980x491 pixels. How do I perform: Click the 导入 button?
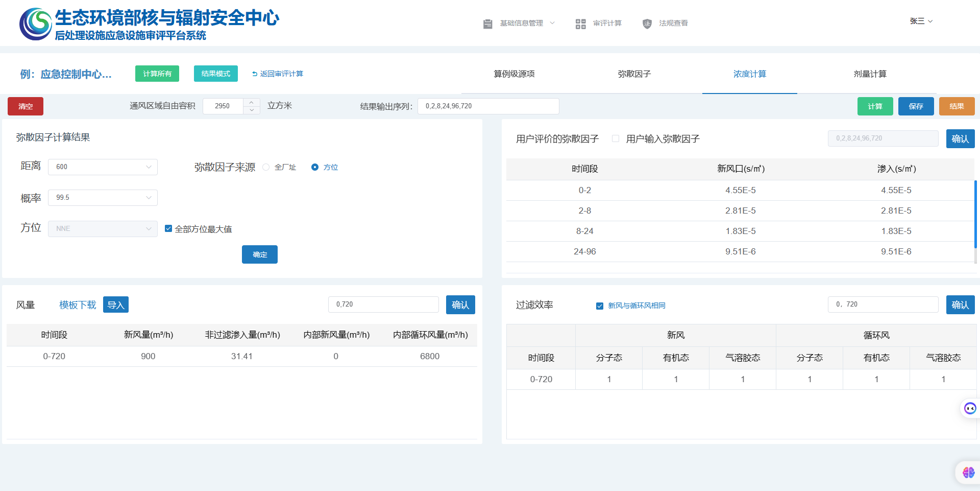[116, 305]
